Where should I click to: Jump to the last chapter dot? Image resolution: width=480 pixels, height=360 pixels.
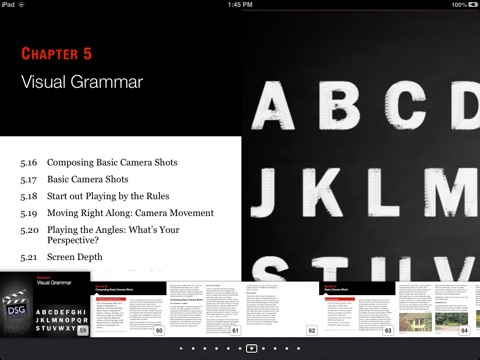[x=298, y=348]
